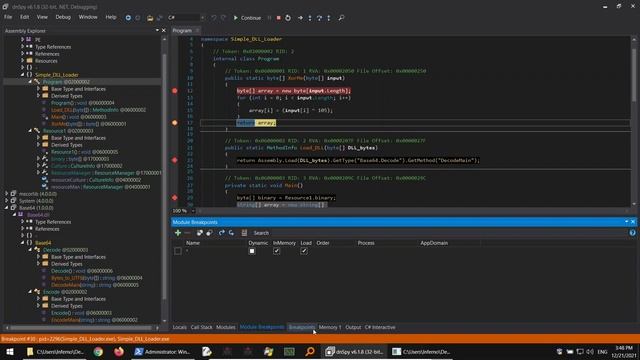Click the help icon in Module Breakpoints panel
This screenshot has width=640, height=360.
(x=632, y=233)
